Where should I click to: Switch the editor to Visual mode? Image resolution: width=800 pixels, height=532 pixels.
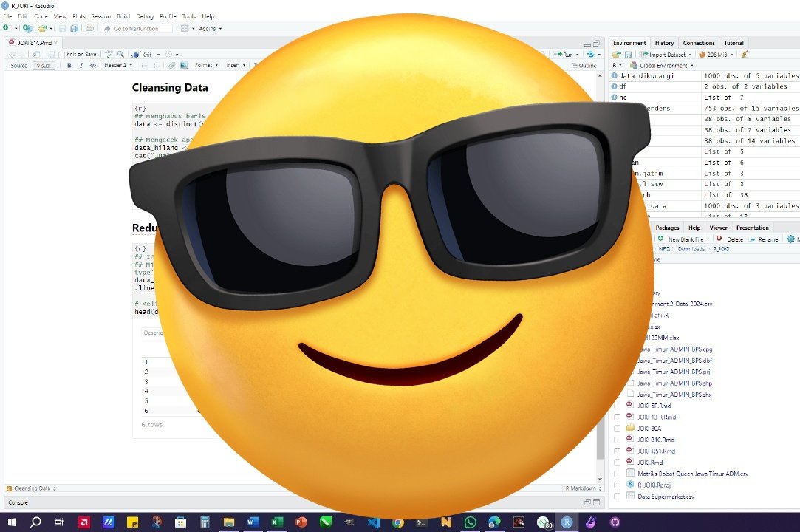(44, 65)
